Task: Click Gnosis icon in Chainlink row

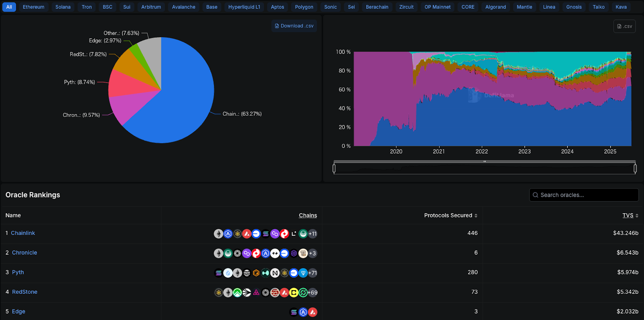Action: point(303,234)
